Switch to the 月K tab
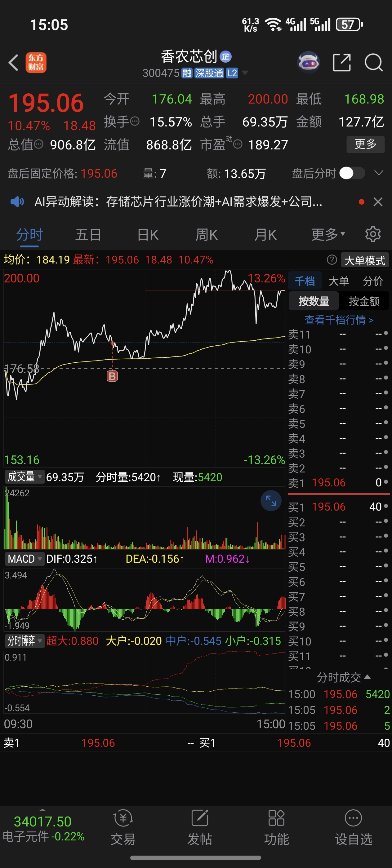This screenshot has height=868, width=392. click(x=265, y=235)
